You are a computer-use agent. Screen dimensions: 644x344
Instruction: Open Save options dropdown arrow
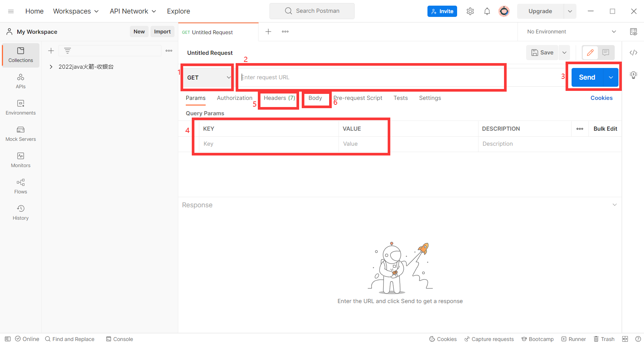pyautogui.click(x=564, y=53)
